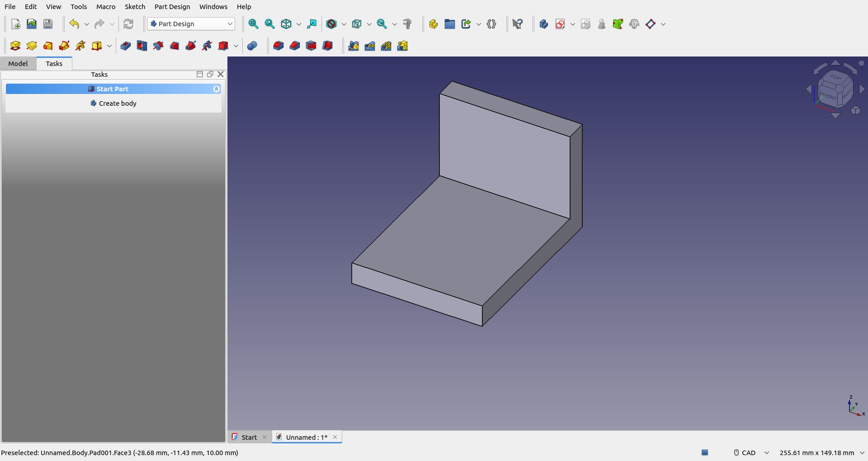
Task: Select the Unnamed : 1* document tab
Action: point(307,437)
